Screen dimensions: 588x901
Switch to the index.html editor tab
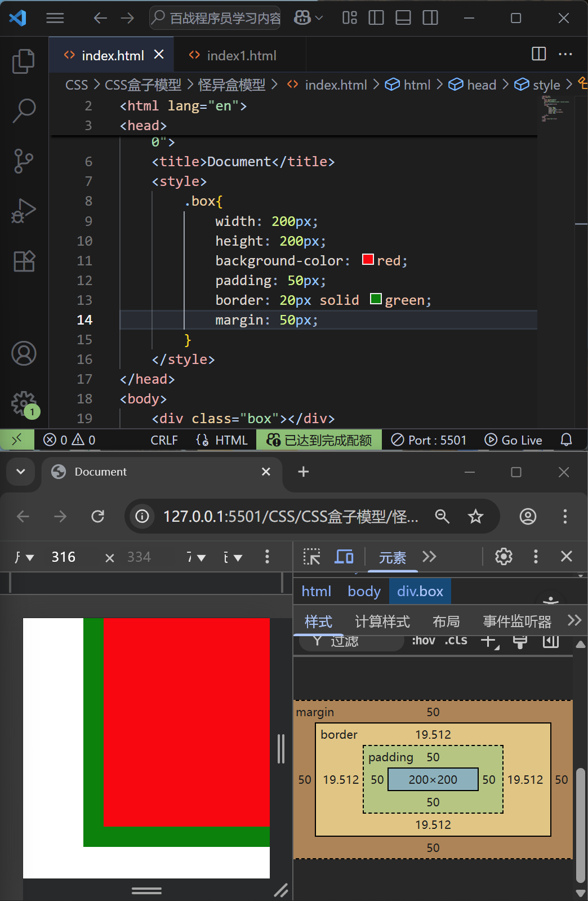[112, 55]
